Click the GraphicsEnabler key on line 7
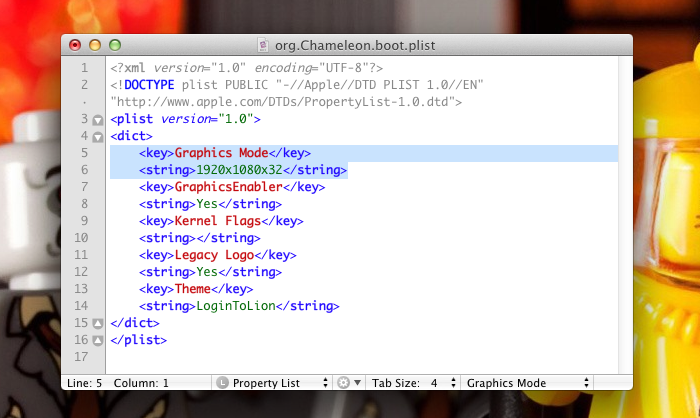The image size is (700, 418). 229,187
